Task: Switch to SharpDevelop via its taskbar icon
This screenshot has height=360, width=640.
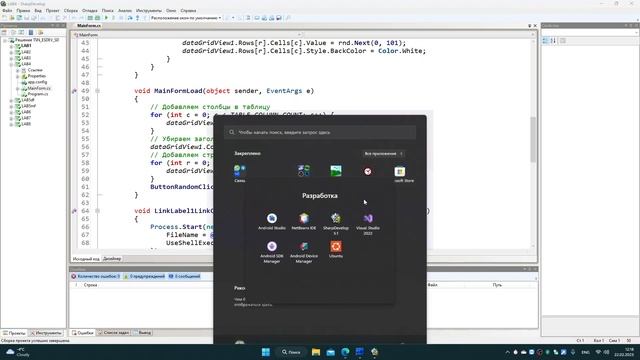Action: 375,352
